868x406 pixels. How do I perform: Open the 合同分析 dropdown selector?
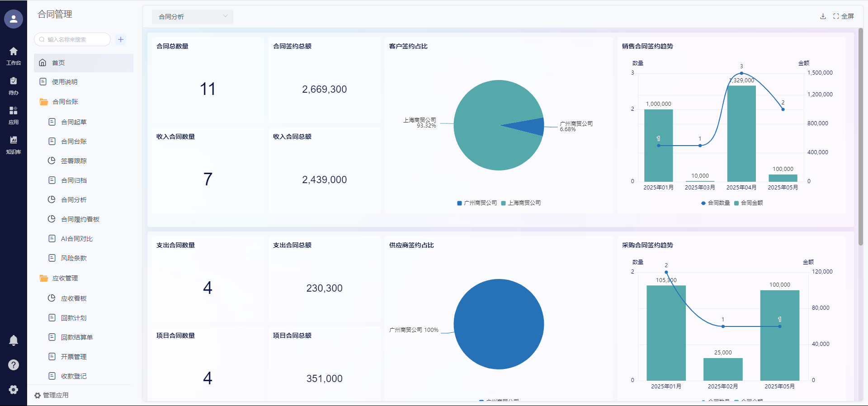click(x=193, y=17)
